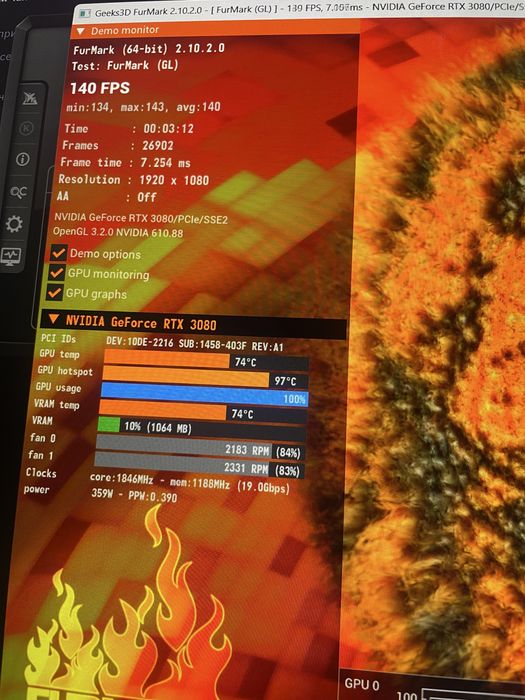Click the 'PCI IDs' row label
Screen dimensions: 525x700
(x=58, y=338)
